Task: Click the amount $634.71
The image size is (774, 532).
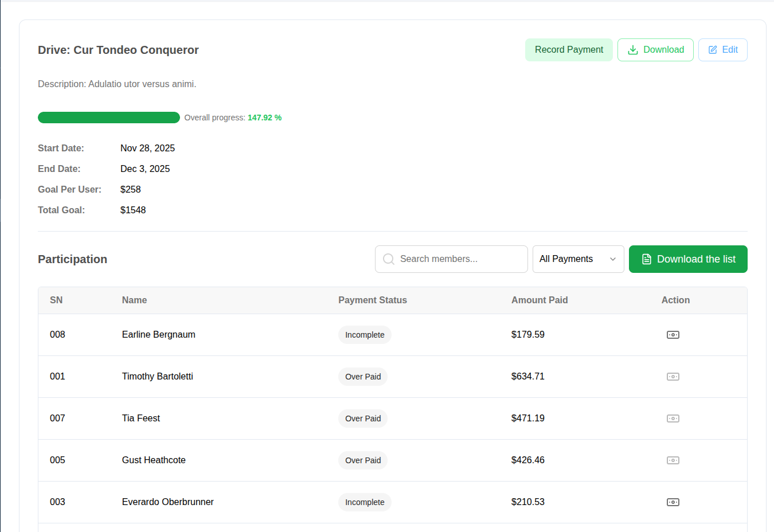Action: coord(528,377)
